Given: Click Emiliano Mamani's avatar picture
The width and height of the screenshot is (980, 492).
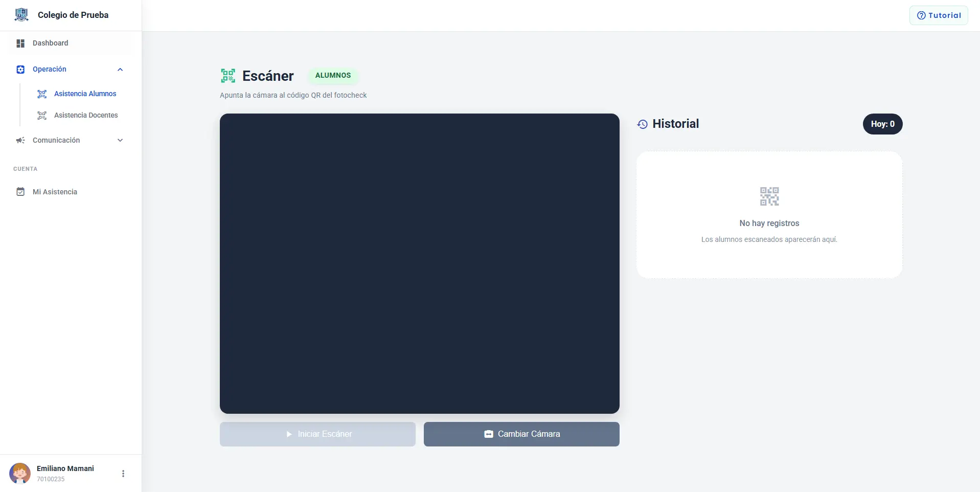Looking at the screenshot, I should click(x=20, y=474).
